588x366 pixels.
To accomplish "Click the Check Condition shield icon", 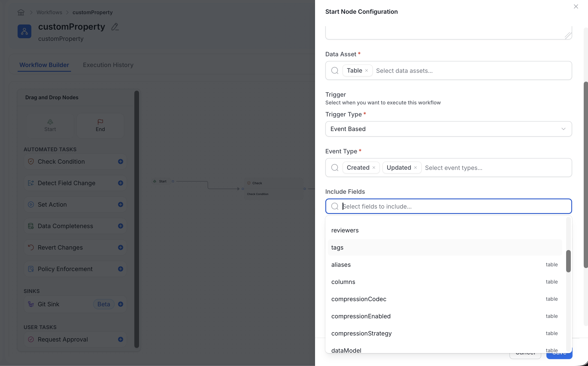I will coord(31,162).
